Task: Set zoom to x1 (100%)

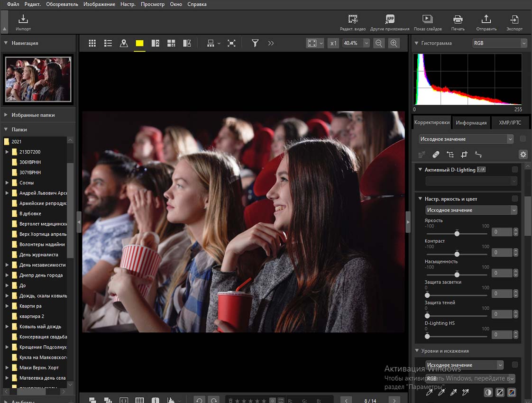Action: (x=333, y=43)
